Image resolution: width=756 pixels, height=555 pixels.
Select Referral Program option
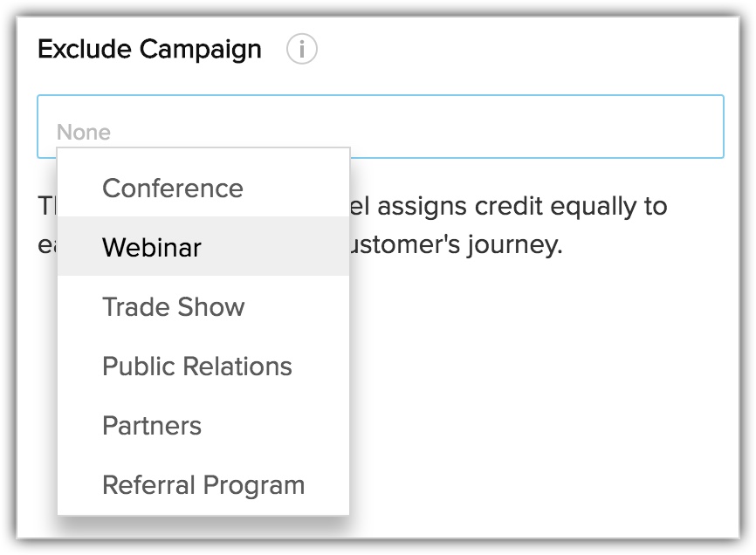pyautogui.click(x=203, y=485)
